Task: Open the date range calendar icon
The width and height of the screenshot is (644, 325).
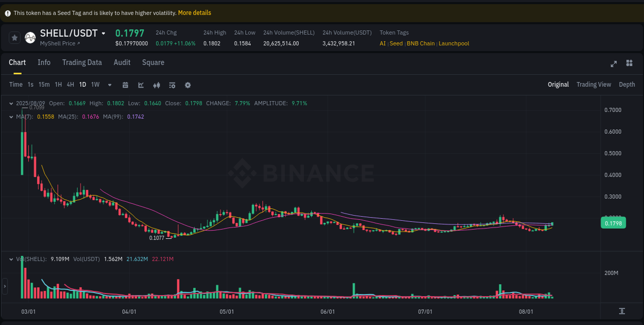Action: click(x=125, y=85)
